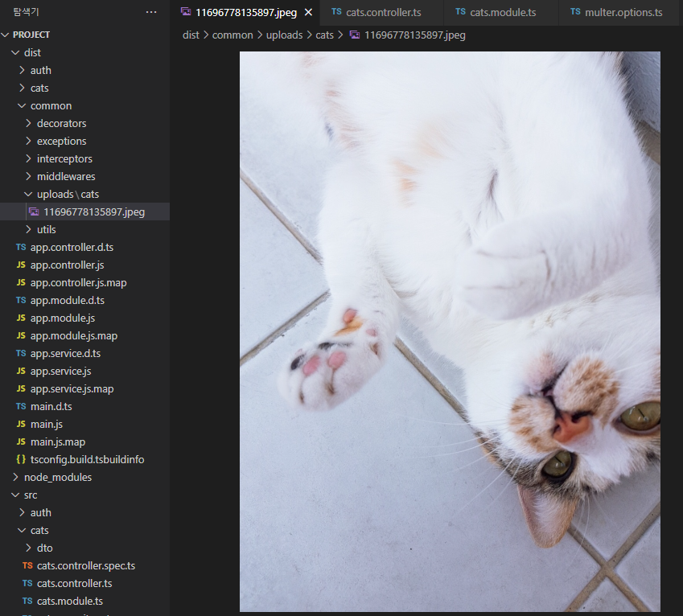Expand the auth folder under src
Image resolution: width=683 pixels, height=616 pixels.
(x=22, y=512)
